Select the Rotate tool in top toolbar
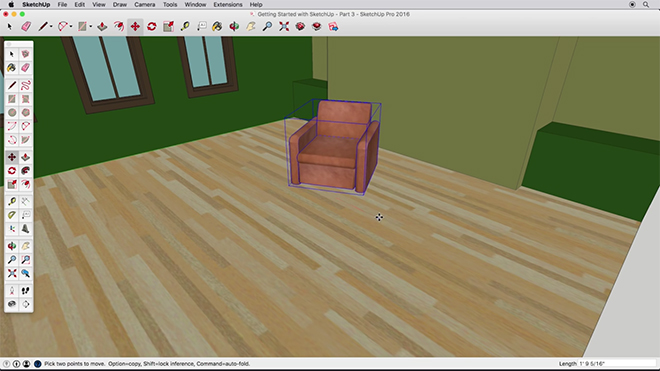This screenshot has height=371, width=660. (x=152, y=27)
